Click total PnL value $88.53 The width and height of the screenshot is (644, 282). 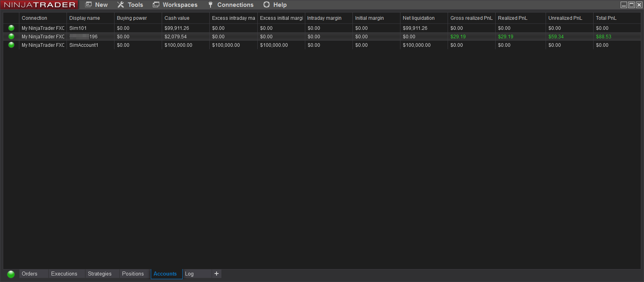click(x=604, y=37)
